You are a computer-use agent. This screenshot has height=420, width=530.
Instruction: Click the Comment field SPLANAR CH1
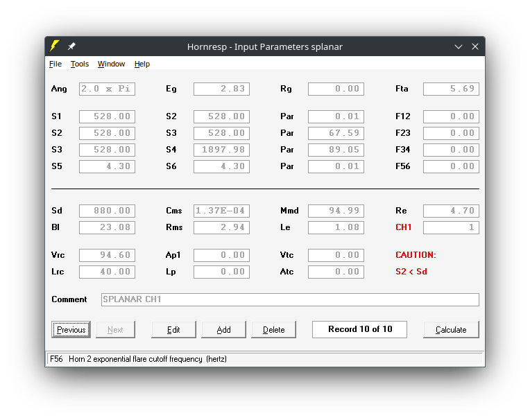pos(290,299)
